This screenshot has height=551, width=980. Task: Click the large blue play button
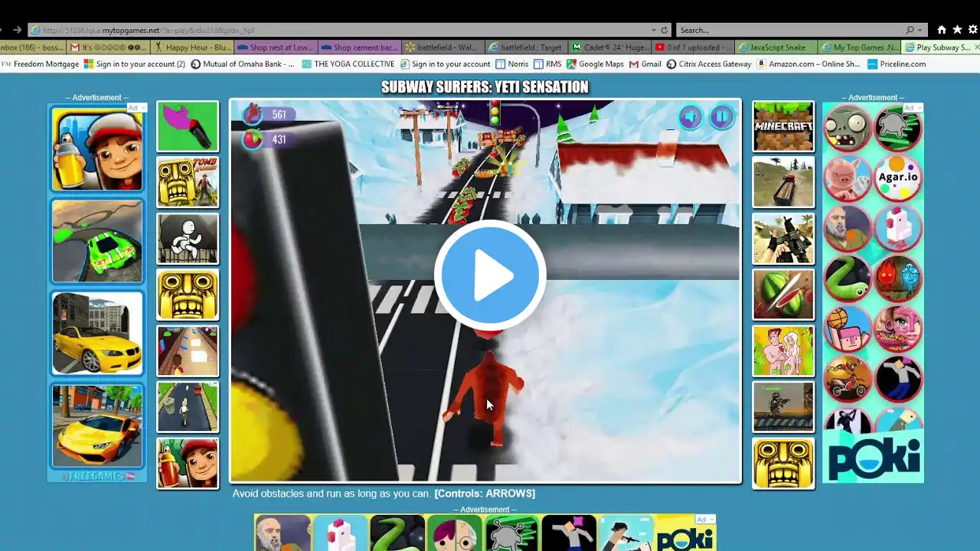pos(490,275)
